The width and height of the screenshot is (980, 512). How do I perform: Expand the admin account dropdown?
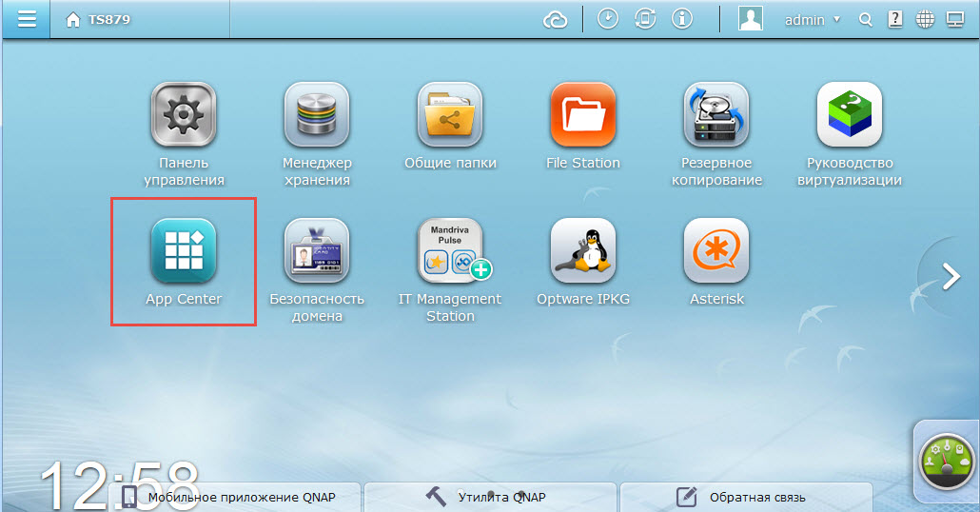tap(813, 20)
